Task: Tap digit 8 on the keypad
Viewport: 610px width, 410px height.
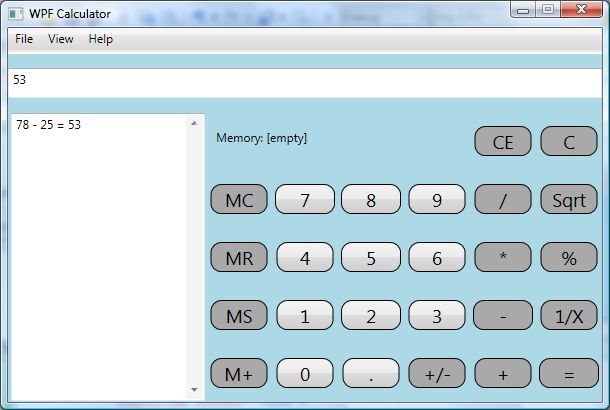Action: click(x=371, y=199)
